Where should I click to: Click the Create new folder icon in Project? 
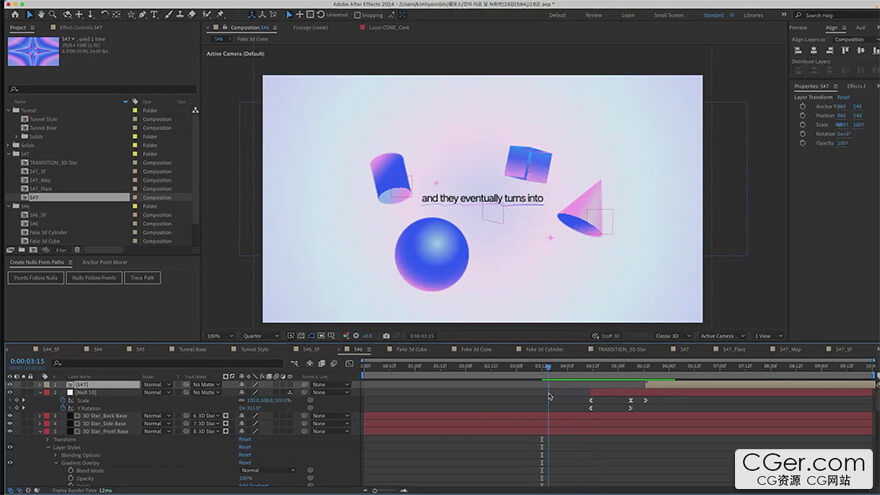point(21,250)
